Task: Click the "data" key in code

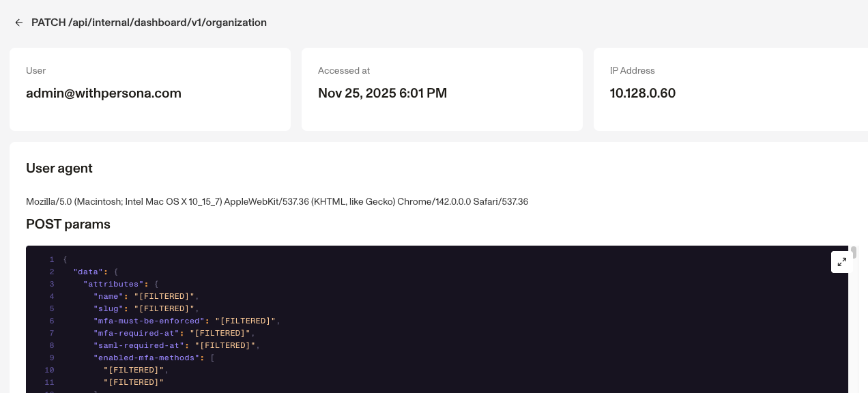Action: (x=88, y=272)
